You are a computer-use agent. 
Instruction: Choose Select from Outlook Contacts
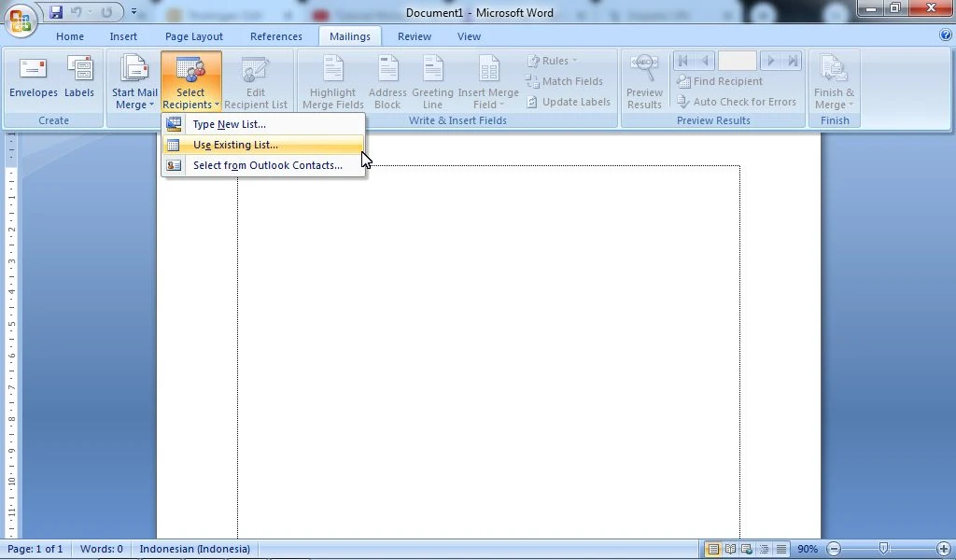pos(263,165)
